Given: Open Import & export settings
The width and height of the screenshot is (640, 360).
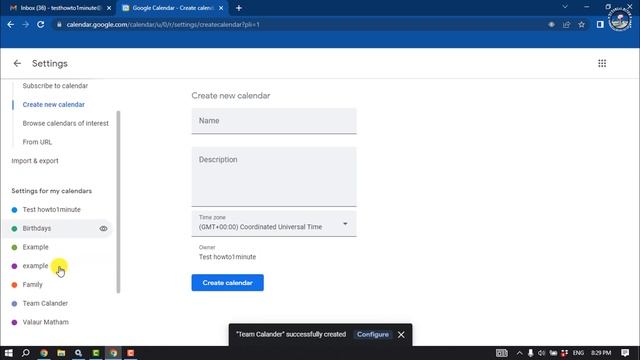Looking at the screenshot, I should (x=35, y=161).
